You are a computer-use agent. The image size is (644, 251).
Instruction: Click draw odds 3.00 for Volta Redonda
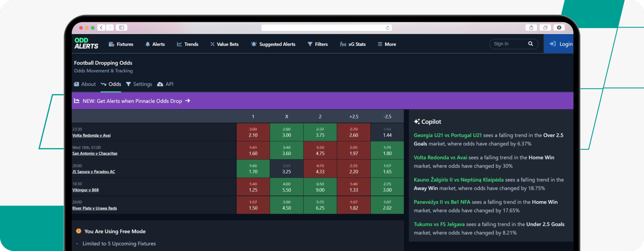(x=287, y=132)
